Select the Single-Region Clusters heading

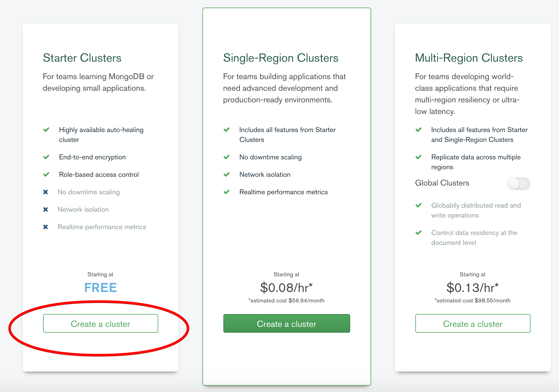[x=281, y=58]
